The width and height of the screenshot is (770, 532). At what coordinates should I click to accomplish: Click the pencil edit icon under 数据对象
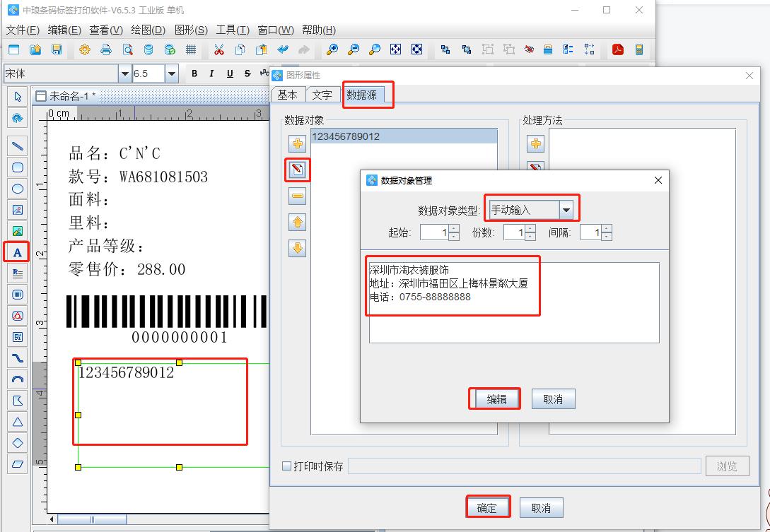(x=298, y=170)
